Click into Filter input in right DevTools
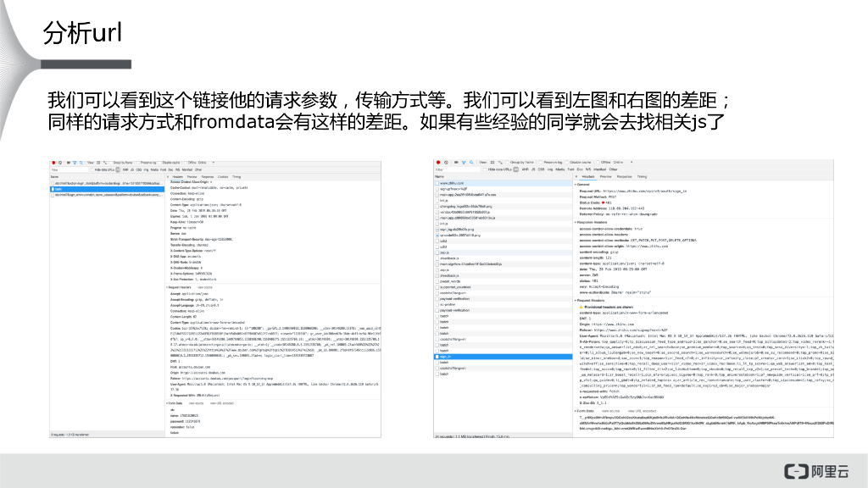Screen dimensions: 868x488 tap(457, 169)
